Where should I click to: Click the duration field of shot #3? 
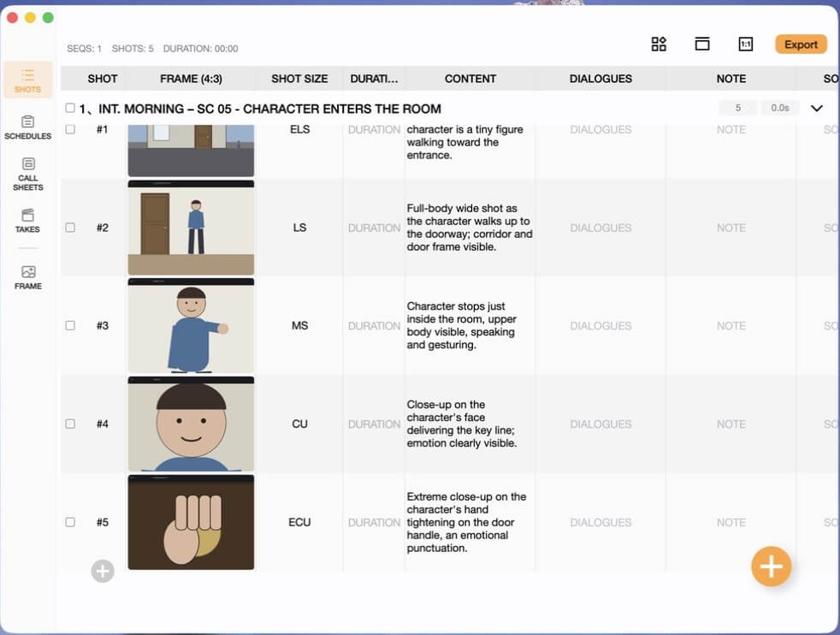tap(374, 326)
